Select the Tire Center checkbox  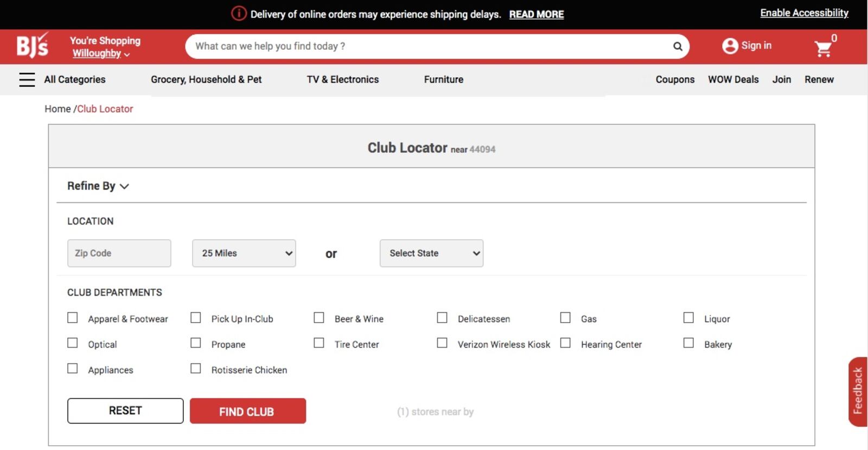click(x=319, y=343)
